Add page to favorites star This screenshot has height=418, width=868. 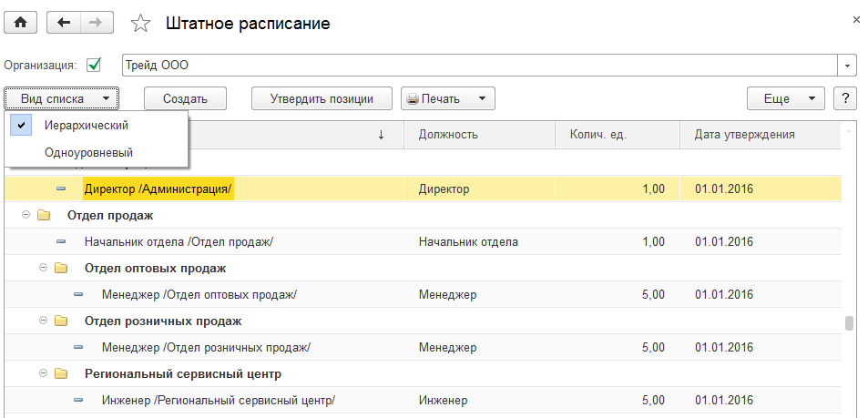tap(140, 24)
